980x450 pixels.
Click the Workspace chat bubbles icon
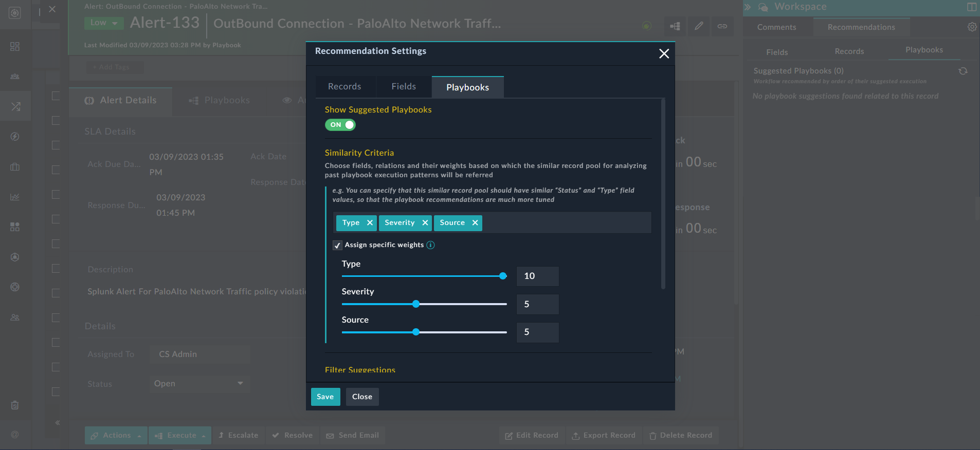pos(763,7)
